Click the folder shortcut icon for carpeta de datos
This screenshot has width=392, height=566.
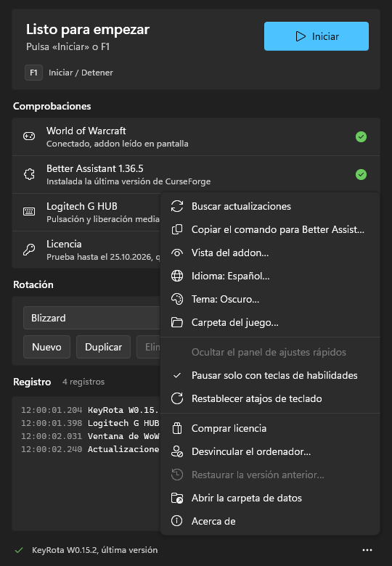tap(177, 498)
